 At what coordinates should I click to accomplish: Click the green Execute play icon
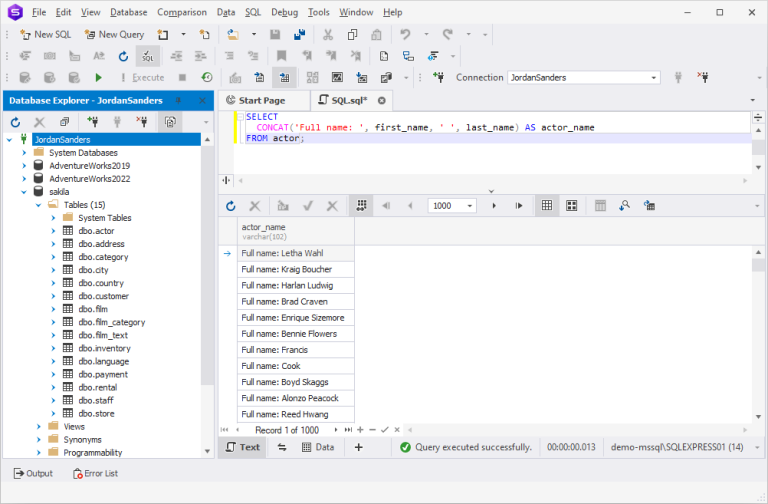(x=98, y=77)
